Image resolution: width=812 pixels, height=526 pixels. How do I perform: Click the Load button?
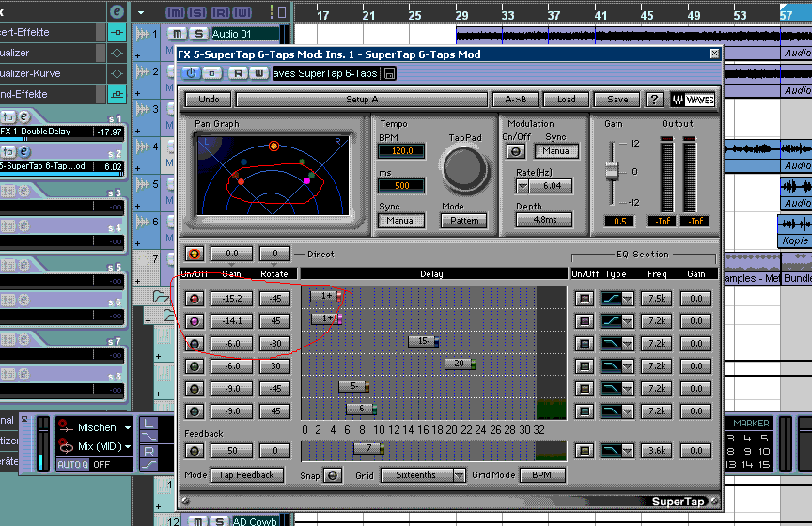pyautogui.click(x=566, y=100)
